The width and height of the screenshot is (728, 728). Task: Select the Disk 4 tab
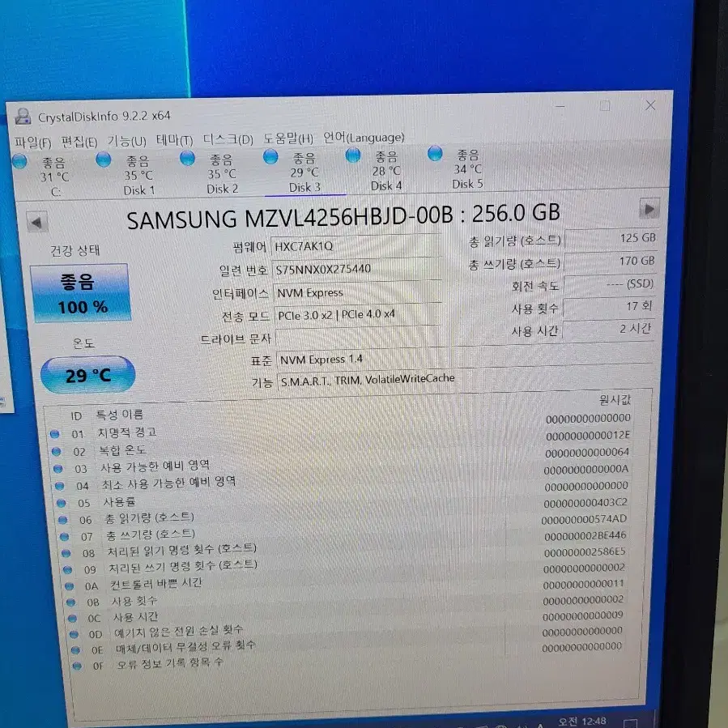(386, 171)
